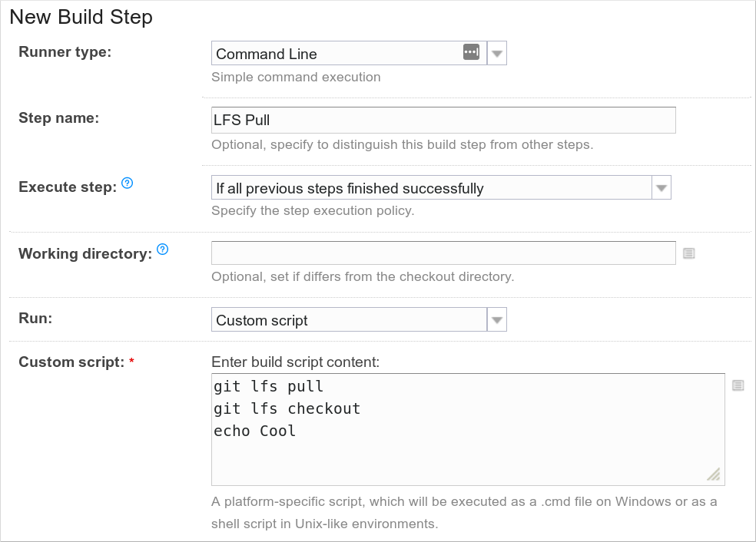
Task: Expand the Runner type dropdown arrow
Action: point(497,54)
